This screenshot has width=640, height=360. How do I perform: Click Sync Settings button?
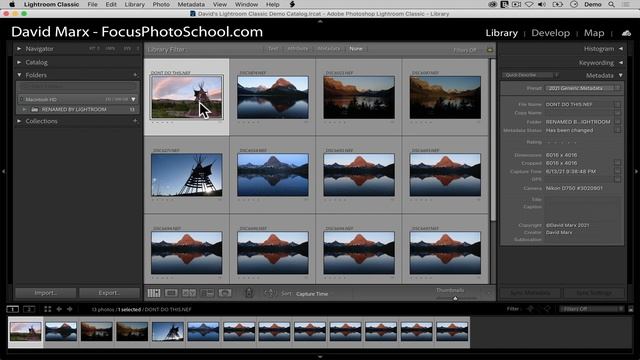click(x=594, y=293)
